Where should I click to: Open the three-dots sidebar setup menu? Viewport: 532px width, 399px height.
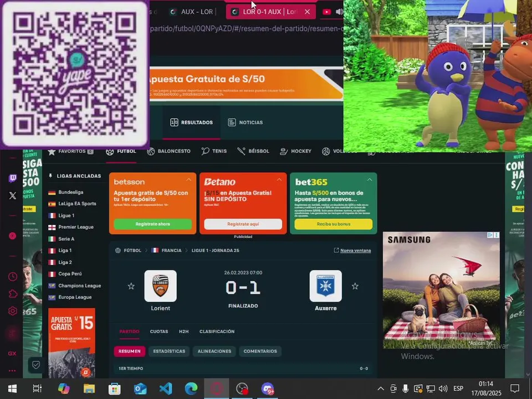click(x=12, y=371)
